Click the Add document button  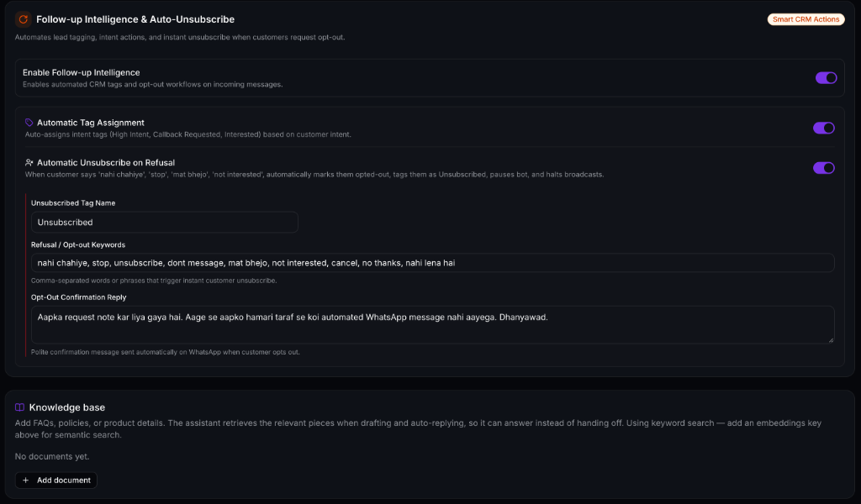pyautogui.click(x=56, y=480)
